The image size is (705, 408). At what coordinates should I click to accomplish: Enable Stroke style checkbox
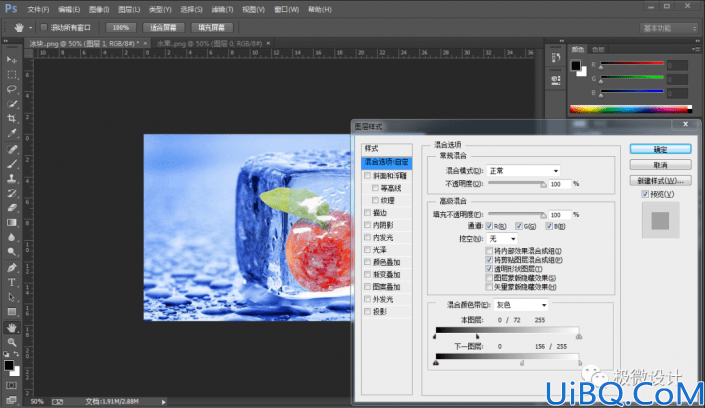coord(368,213)
